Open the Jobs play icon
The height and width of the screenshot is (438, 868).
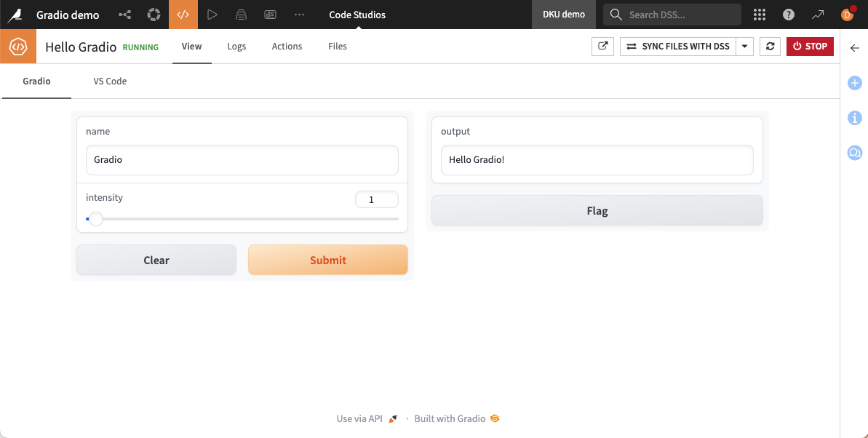pos(212,15)
